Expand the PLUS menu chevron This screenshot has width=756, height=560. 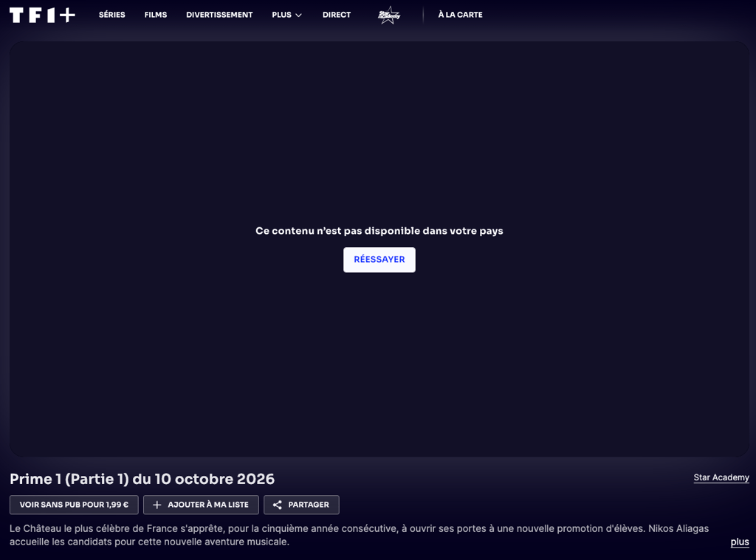298,15
